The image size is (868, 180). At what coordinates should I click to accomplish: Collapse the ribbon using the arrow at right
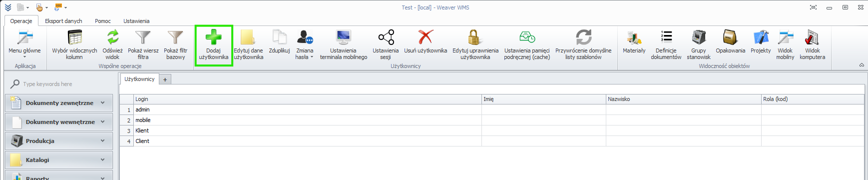(x=862, y=65)
